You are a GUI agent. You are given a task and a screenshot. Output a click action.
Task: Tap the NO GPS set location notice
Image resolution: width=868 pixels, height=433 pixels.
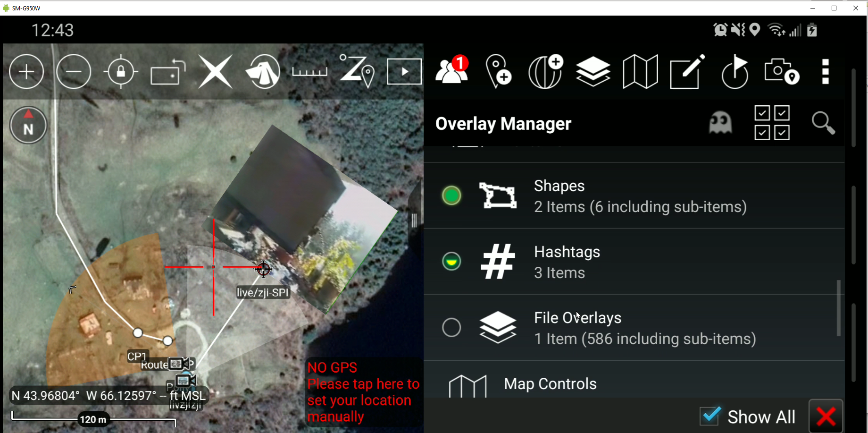[x=363, y=392]
